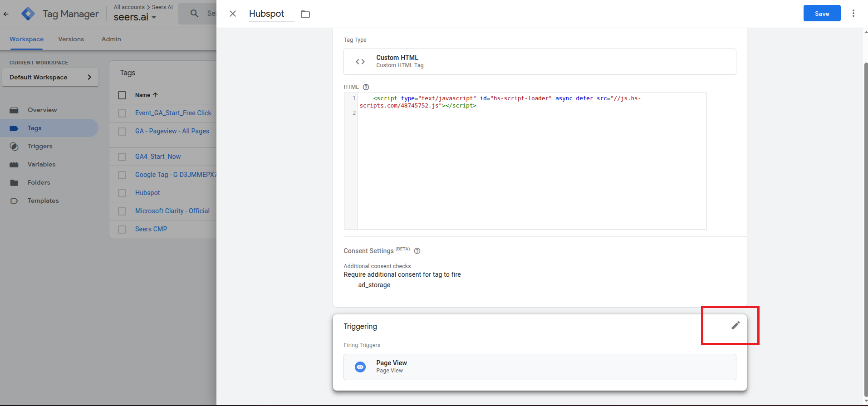The height and width of the screenshot is (406, 868).
Task: Open Triggers in the left sidebar
Action: (x=40, y=146)
